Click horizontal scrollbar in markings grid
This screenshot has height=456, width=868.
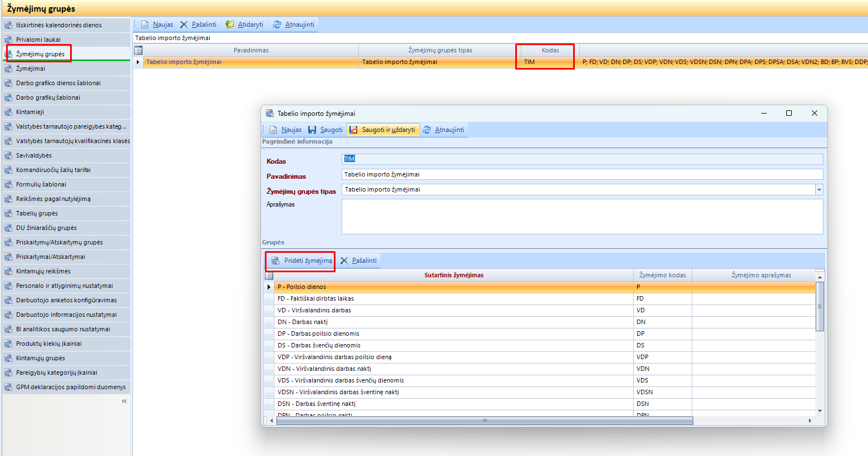click(484, 420)
